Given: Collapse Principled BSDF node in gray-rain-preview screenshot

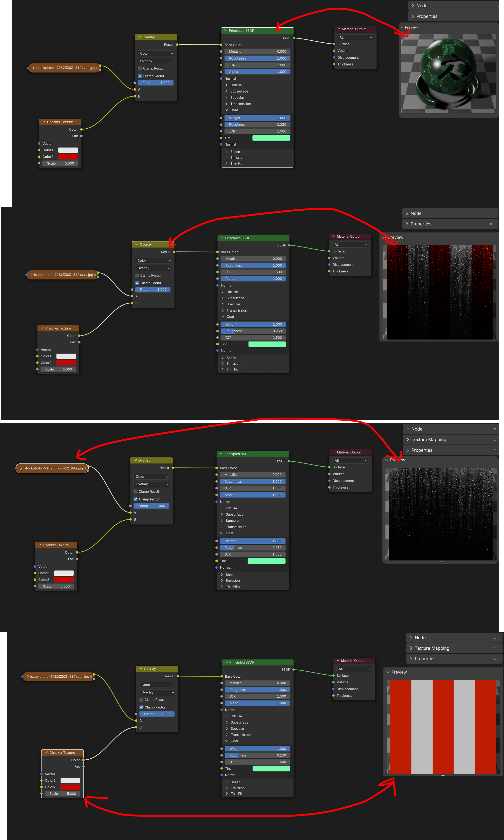Looking at the screenshot, I should (221, 453).
